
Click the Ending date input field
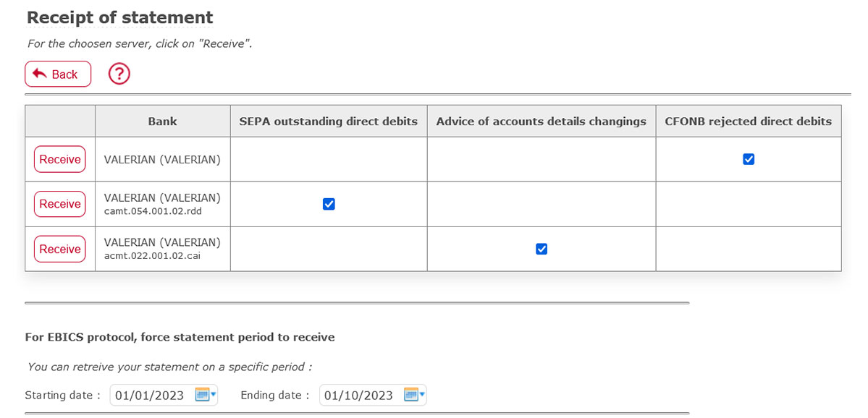[373, 395]
